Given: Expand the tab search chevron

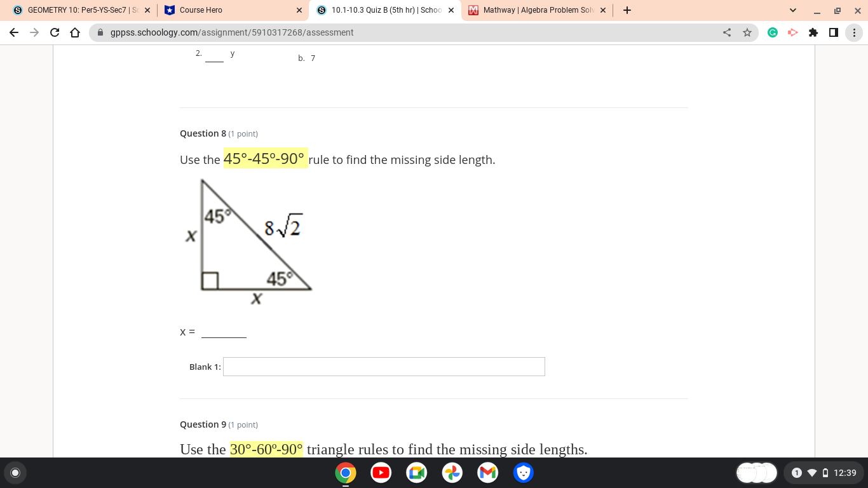Looking at the screenshot, I should coord(792,10).
